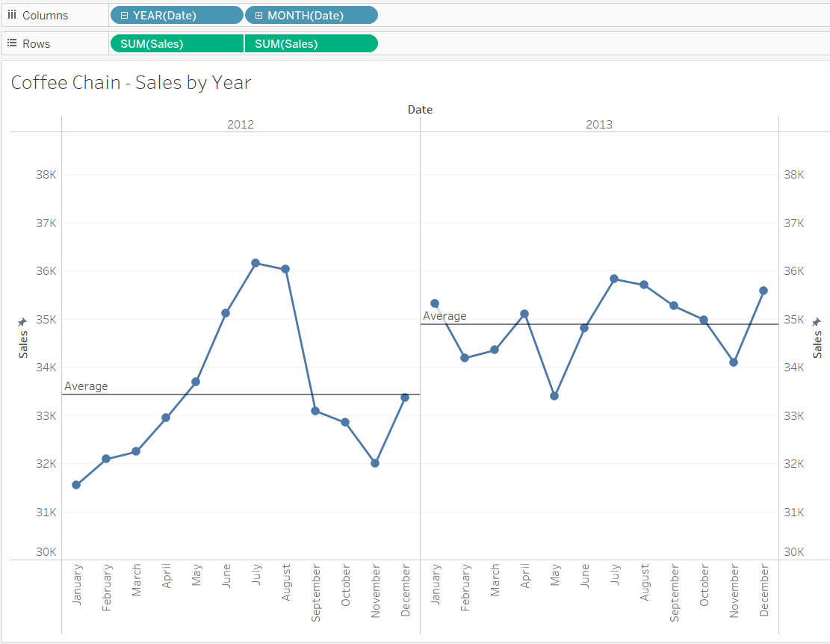This screenshot has width=830, height=644.
Task: Select the June 2012 data point
Action: (226, 313)
